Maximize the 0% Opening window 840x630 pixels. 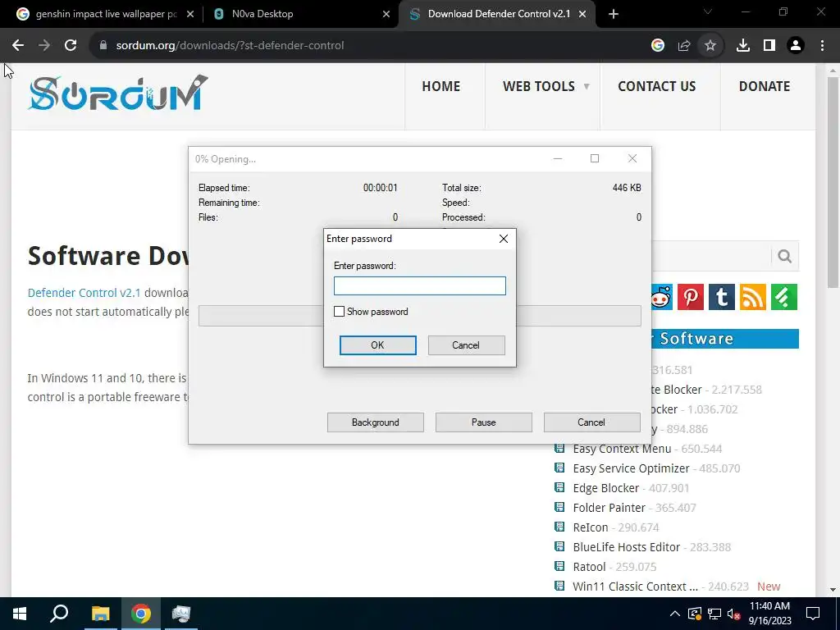[595, 158]
